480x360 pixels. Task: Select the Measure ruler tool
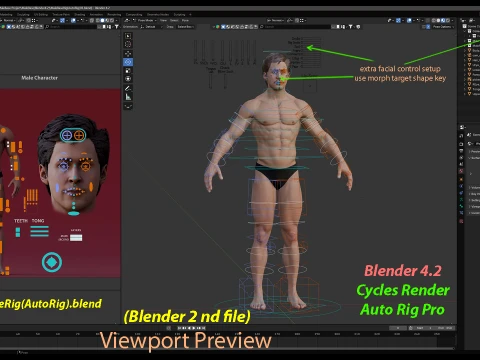pyautogui.click(x=128, y=97)
